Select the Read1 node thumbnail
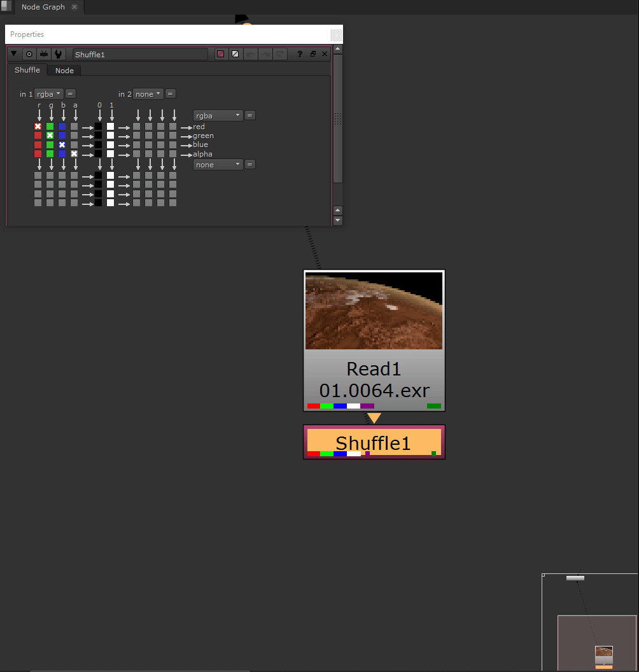This screenshot has height=672, width=639. pos(374,311)
